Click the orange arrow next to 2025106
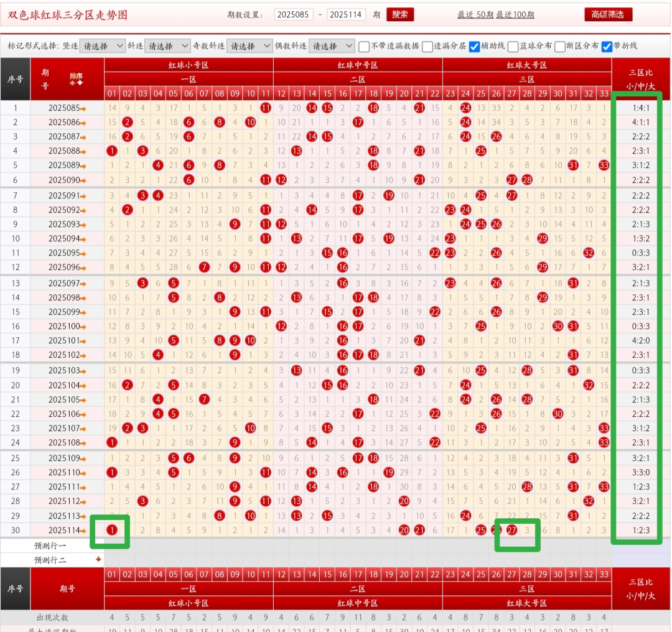Image resolution: width=672 pixels, height=632 pixels. click(x=83, y=414)
